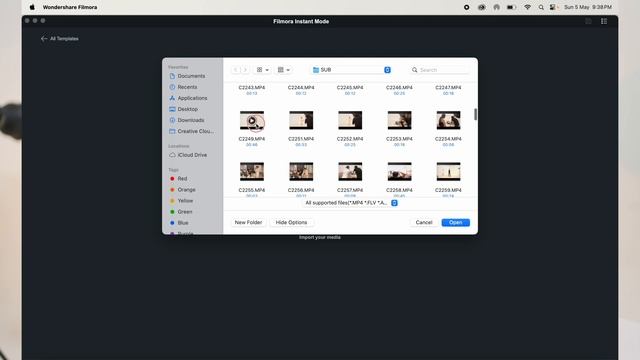The image size is (640, 360).
Task: Open the Apple menu
Action: [x=32, y=7]
